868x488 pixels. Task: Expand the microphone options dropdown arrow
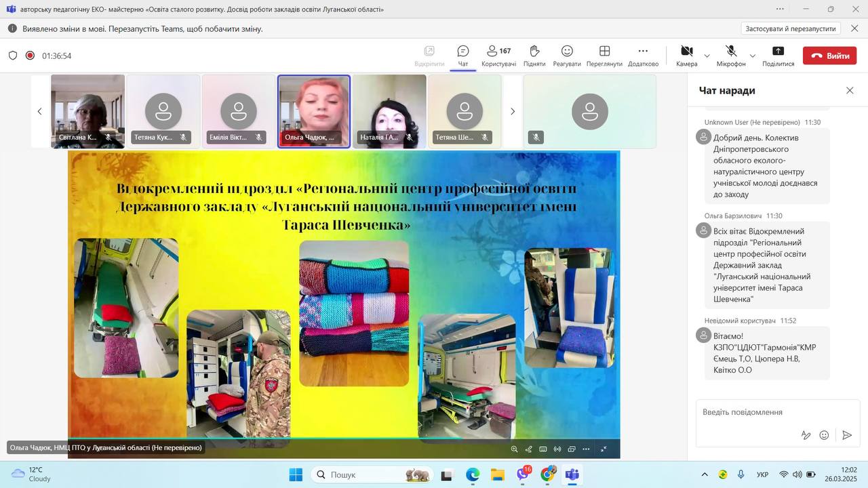point(752,56)
